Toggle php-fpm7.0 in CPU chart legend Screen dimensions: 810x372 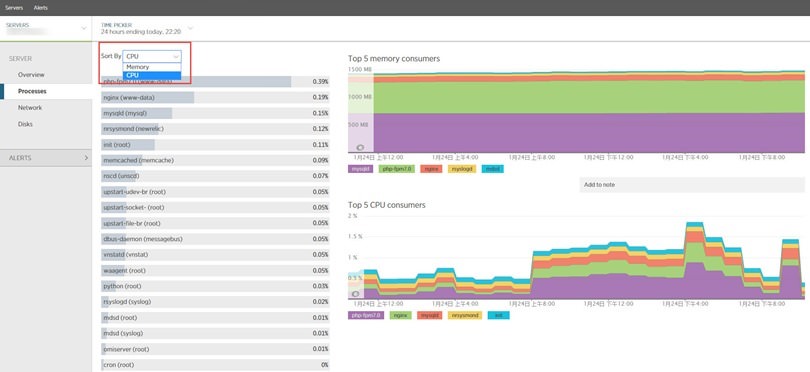[x=366, y=315]
